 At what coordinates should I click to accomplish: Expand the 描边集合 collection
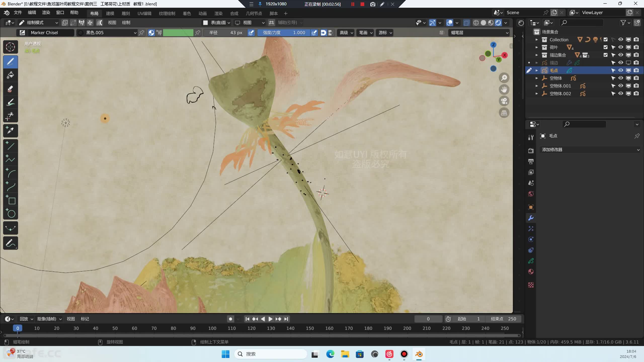(x=537, y=55)
